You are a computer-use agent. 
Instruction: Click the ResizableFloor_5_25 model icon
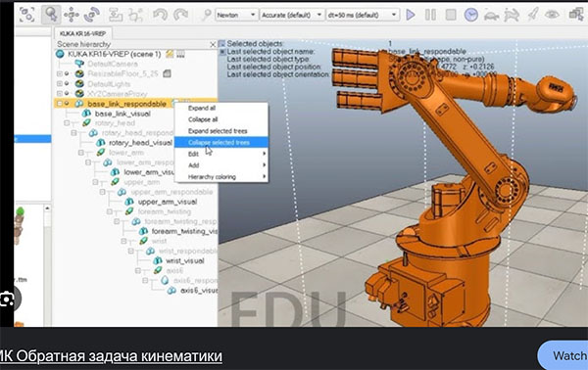79,73
